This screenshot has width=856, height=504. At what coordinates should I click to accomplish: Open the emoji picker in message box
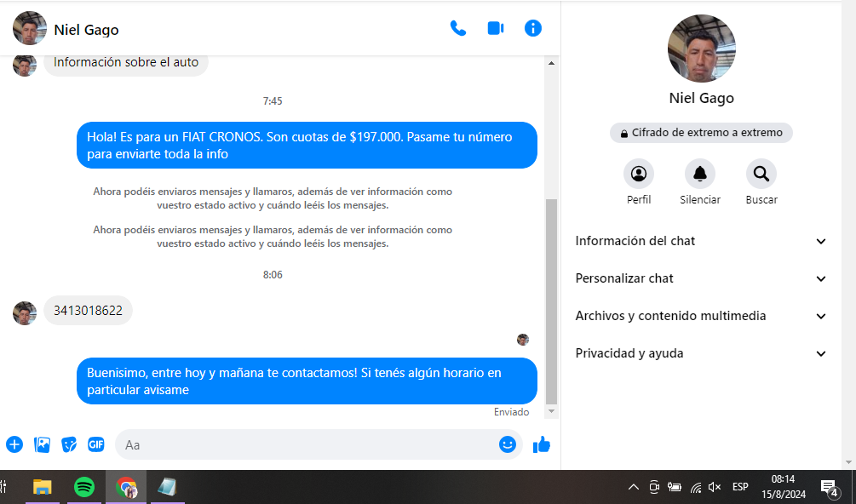tap(508, 444)
